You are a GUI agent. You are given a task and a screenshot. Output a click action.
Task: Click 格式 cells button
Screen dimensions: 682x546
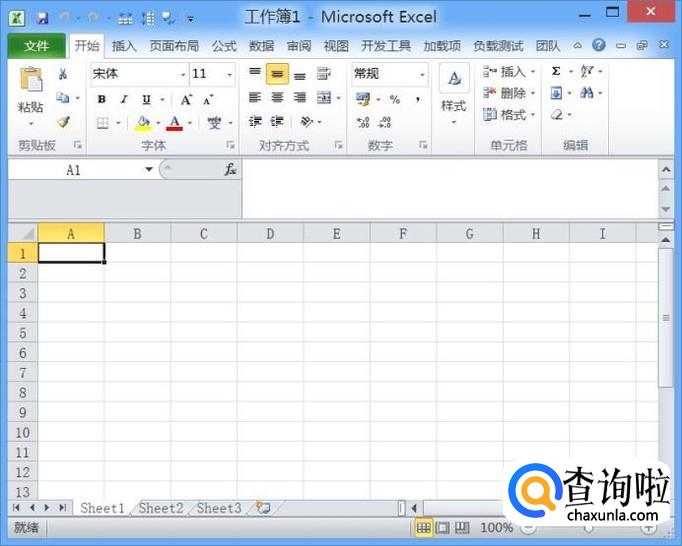(509, 115)
